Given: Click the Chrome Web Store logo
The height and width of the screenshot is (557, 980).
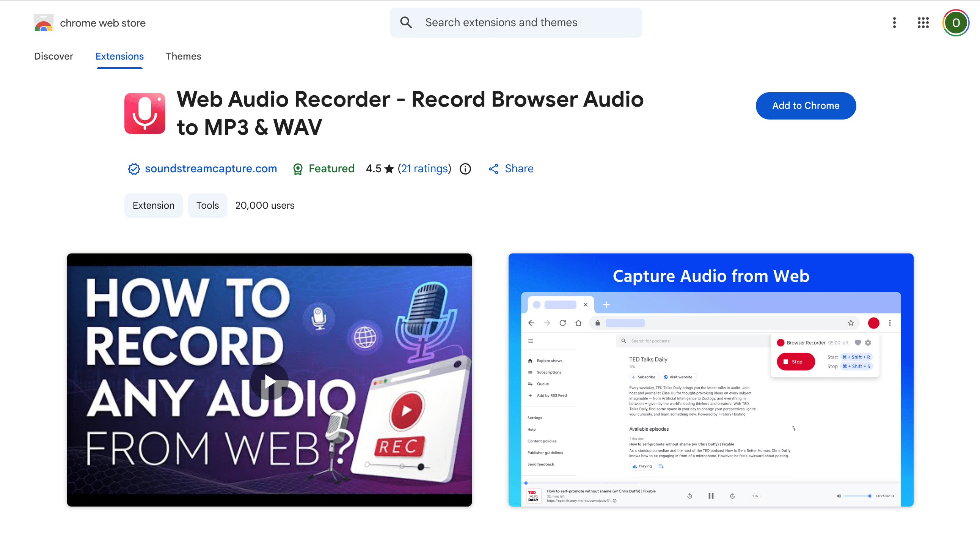Looking at the screenshot, I should point(44,22).
